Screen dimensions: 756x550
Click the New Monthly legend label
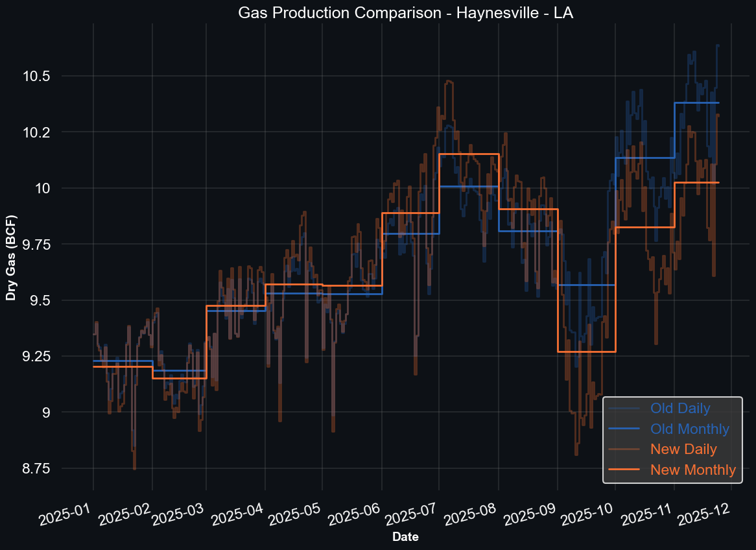click(692, 470)
